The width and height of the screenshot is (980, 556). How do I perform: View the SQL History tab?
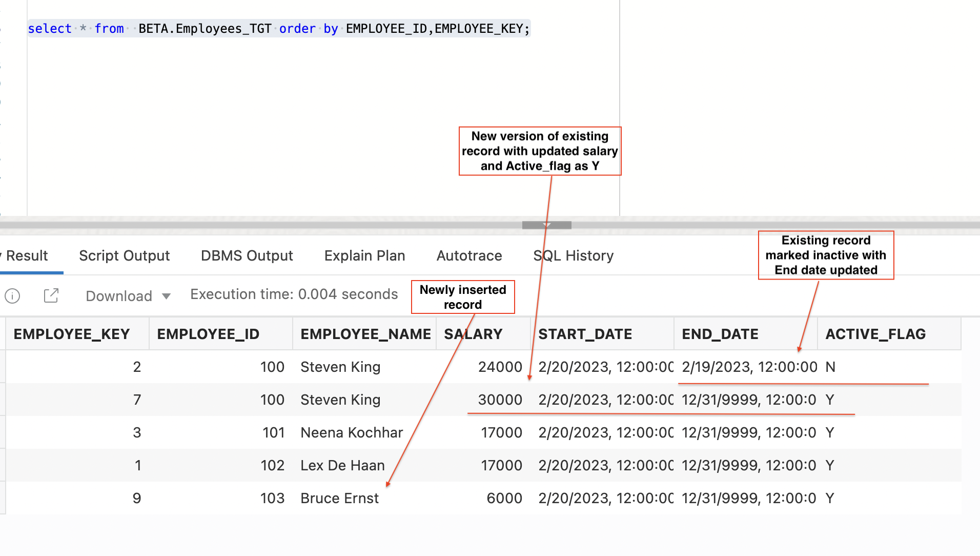pyautogui.click(x=573, y=255)
